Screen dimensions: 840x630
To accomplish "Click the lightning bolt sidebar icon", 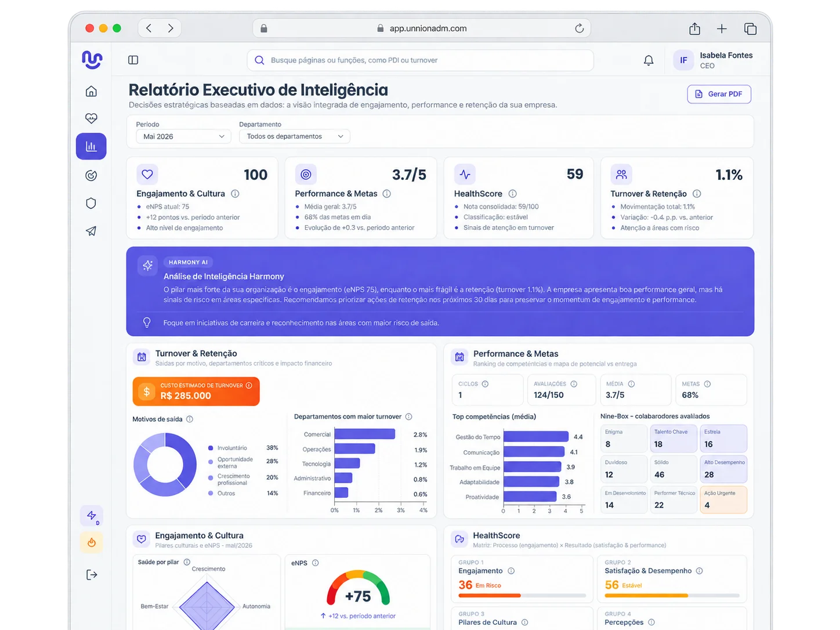I will pos(92,515).
